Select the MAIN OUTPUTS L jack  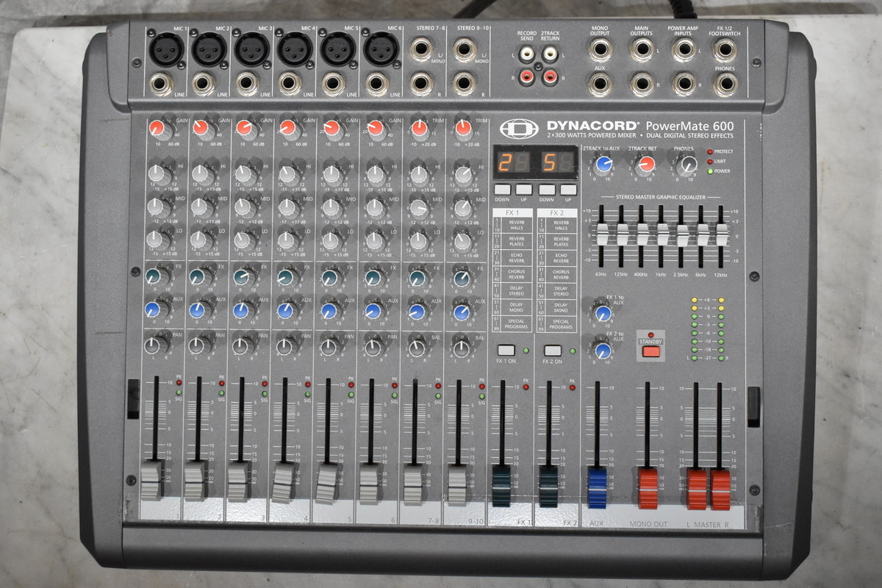tap(642, 51)
